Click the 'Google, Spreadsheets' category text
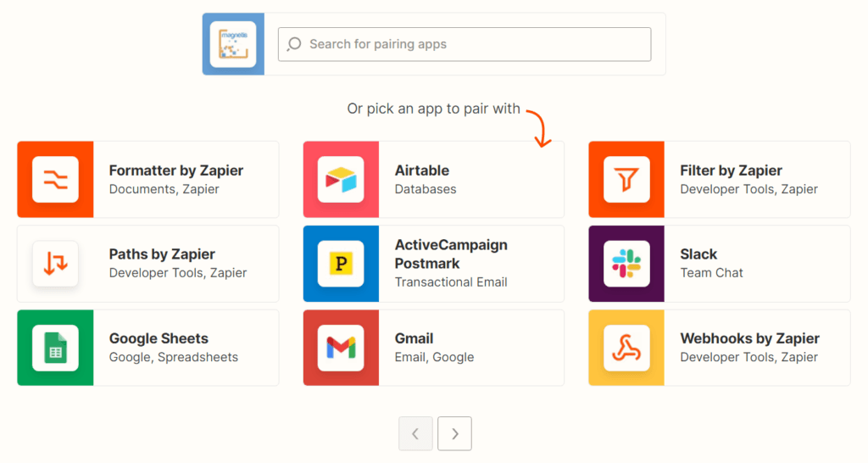 pyautogui.click(x=173, y=357)
